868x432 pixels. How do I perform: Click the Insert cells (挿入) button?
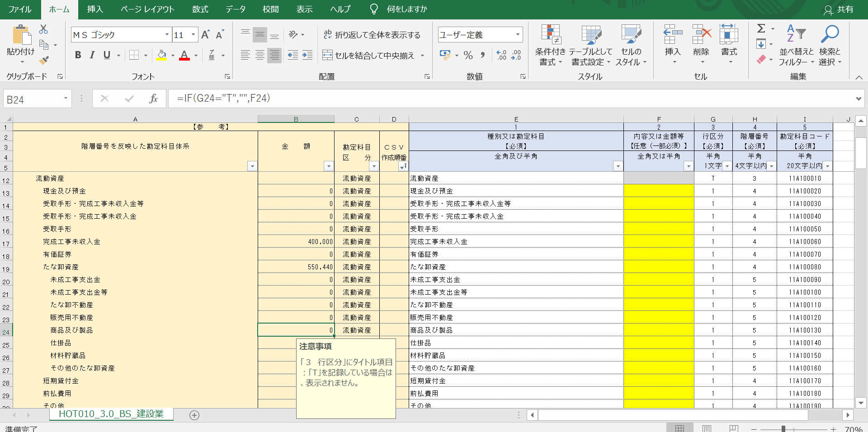point(673,44)
